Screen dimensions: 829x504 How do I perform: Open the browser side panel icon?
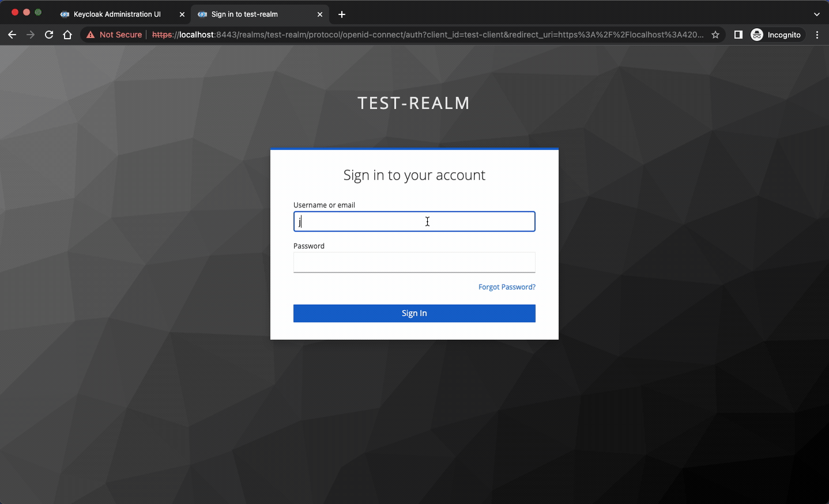coord(738,35)
